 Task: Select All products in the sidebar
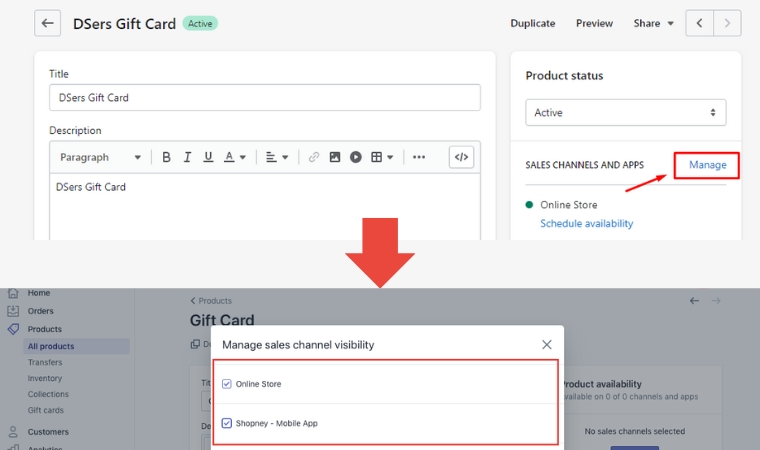pyautogui.click(x=76, y=346)
